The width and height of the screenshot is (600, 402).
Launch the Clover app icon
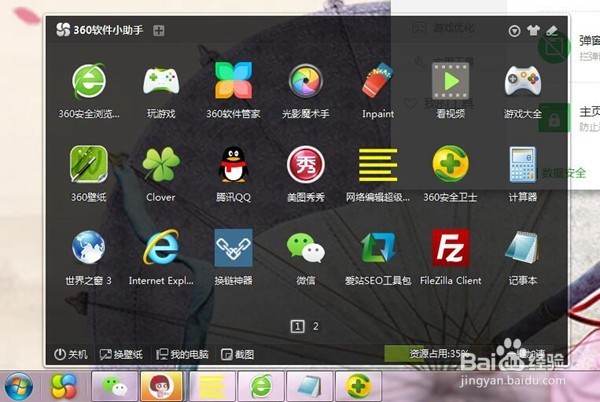click(161, 164)
